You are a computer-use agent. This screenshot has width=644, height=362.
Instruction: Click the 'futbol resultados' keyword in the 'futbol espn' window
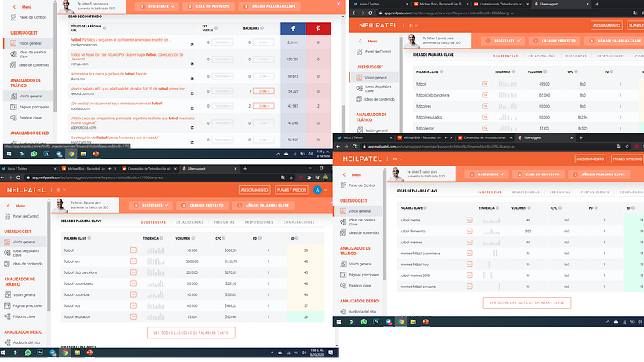coord(429,117)
